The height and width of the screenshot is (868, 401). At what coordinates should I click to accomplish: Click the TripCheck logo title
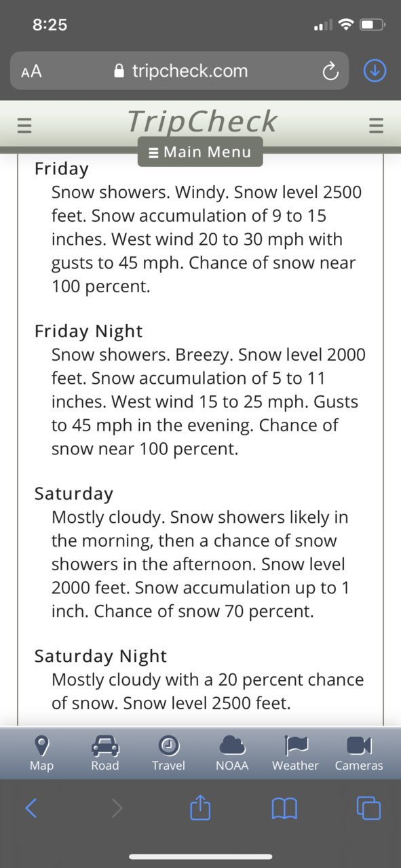[x=202, y=122]
